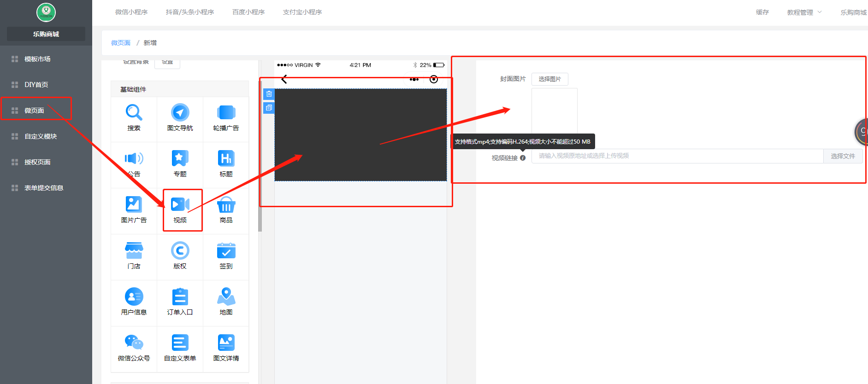Add the 图片广告 image ad component
Viewport: 868px width, 384px height.
pos(134,211)
